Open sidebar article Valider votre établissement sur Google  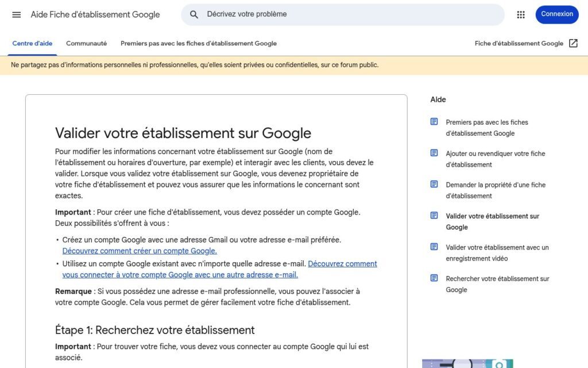[x=492, y=221]
